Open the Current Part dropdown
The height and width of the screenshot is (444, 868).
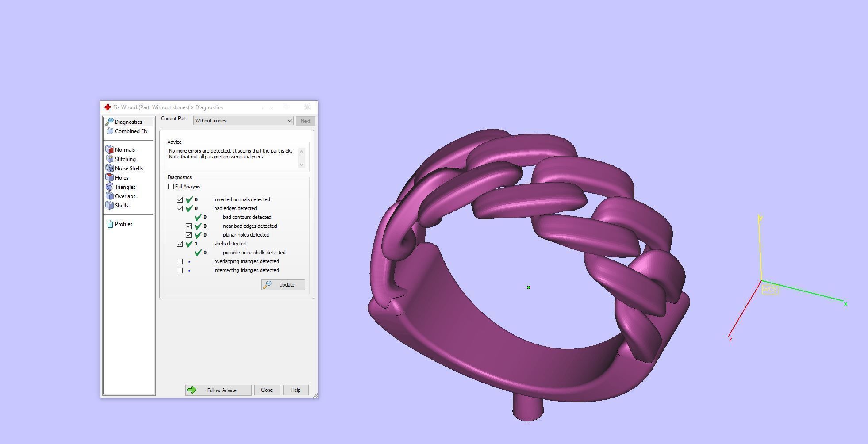click(x=243, y=121)
